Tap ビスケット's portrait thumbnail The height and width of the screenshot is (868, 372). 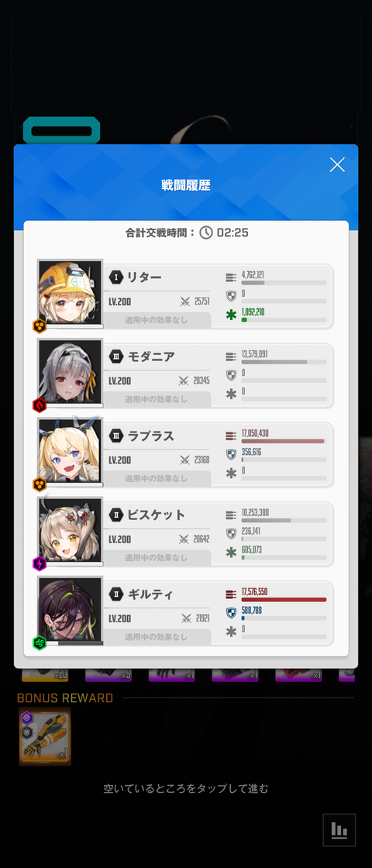[x=71, y=531]
